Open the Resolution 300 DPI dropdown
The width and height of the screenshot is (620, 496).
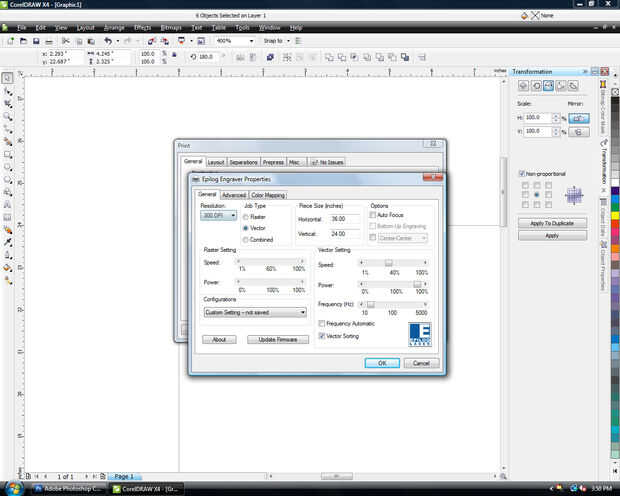[x=218, y=216]
